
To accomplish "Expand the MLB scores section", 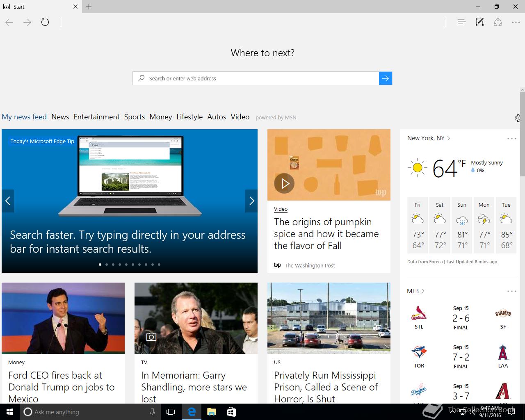I will click(x=415, y=291).
